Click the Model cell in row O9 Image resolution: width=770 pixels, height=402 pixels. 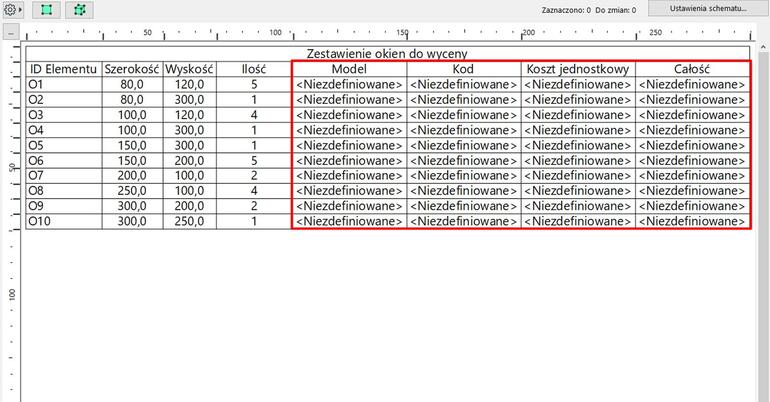tap(349, 206)
